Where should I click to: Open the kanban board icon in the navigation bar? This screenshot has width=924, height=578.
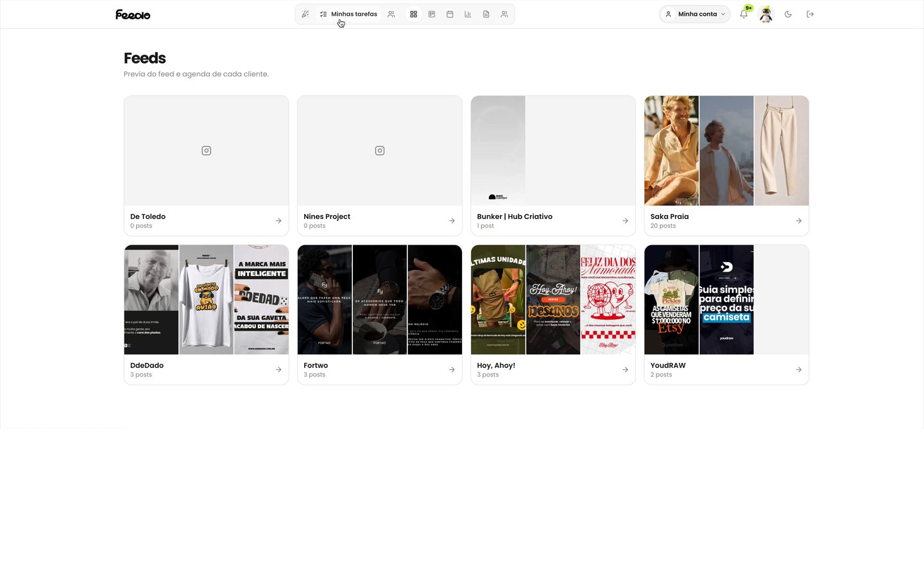point(432,14)
